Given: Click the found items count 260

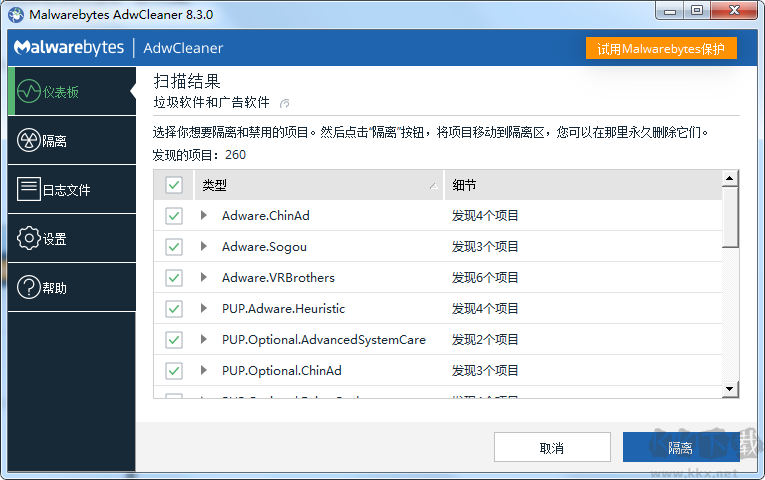Looking at the screenshot, I should (x=235, y=155).
